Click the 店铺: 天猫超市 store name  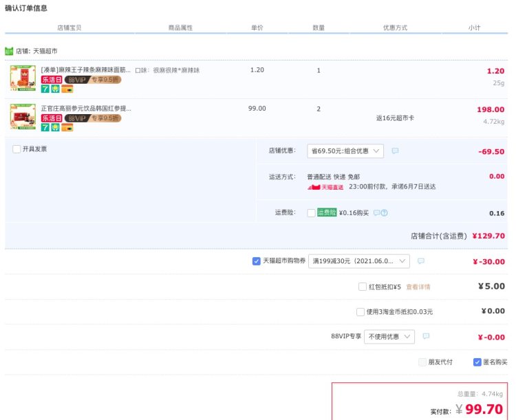coord(36,51)
